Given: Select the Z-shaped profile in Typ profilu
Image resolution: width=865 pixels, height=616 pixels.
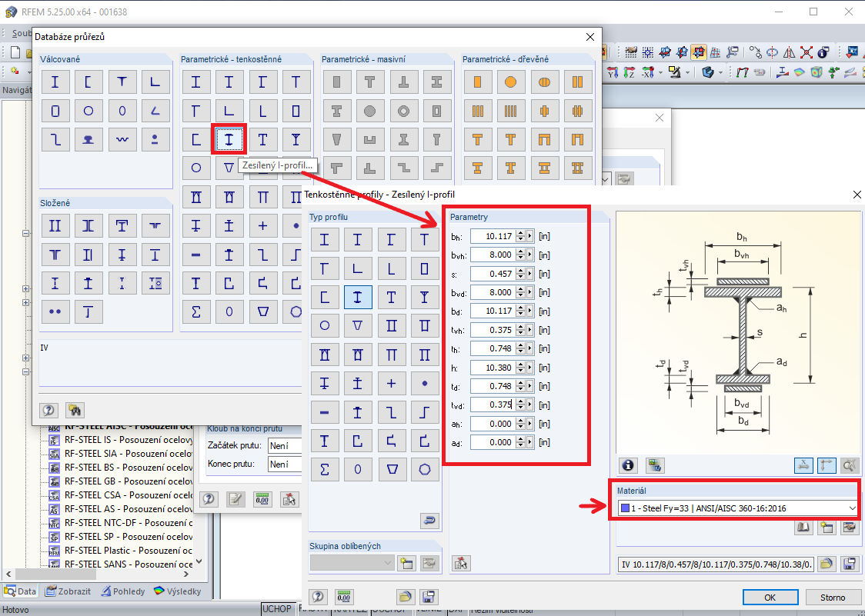Looking at the screenshot, I should [391, 412].
